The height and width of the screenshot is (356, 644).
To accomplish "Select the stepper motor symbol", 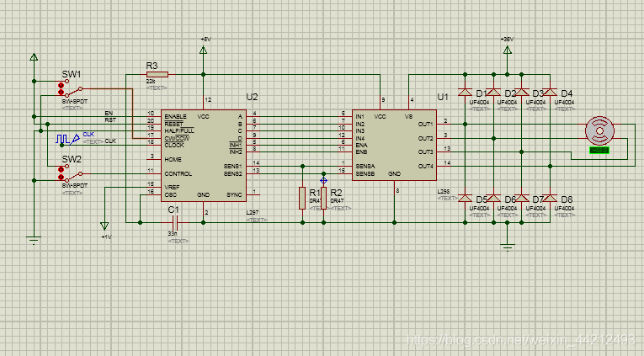I will (x=599, y=131).
